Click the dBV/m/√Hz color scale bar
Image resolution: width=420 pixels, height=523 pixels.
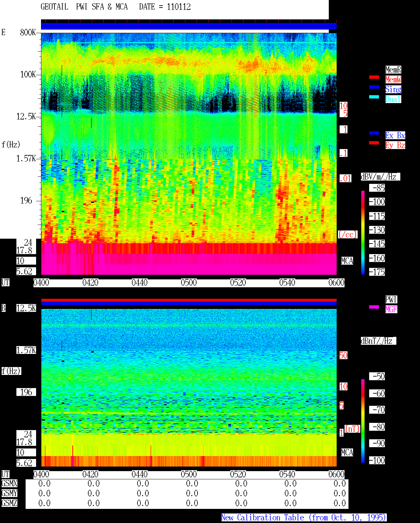point(363,232)
